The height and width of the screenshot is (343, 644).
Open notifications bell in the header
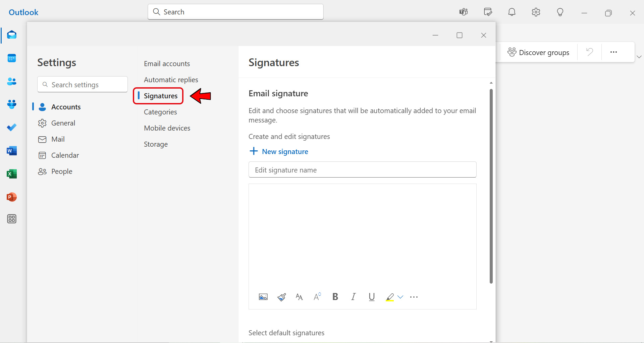click(512, 12)
